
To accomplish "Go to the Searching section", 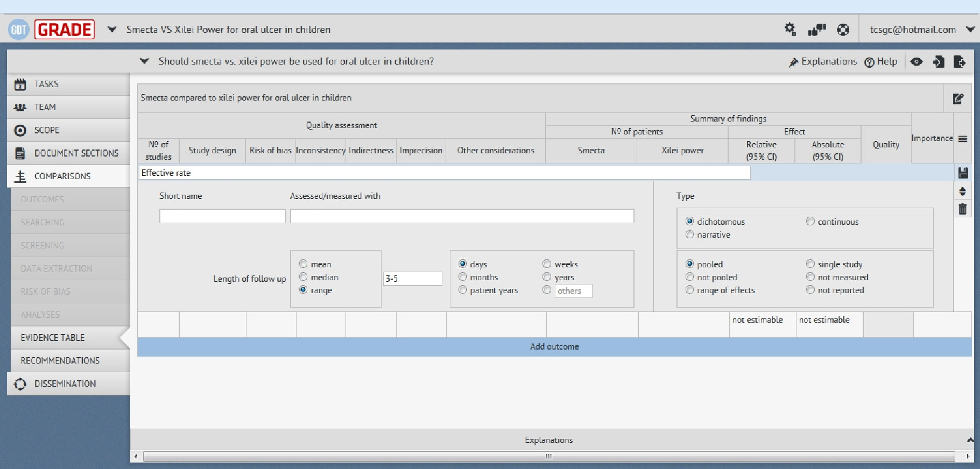I will point(70,223).
